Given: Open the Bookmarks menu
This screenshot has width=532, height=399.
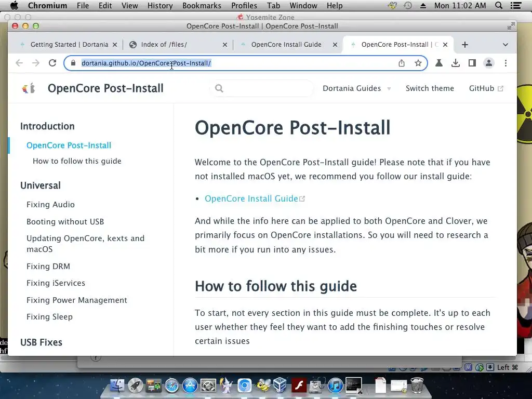Looking at the screenshot, I should [x=202, y=5].
